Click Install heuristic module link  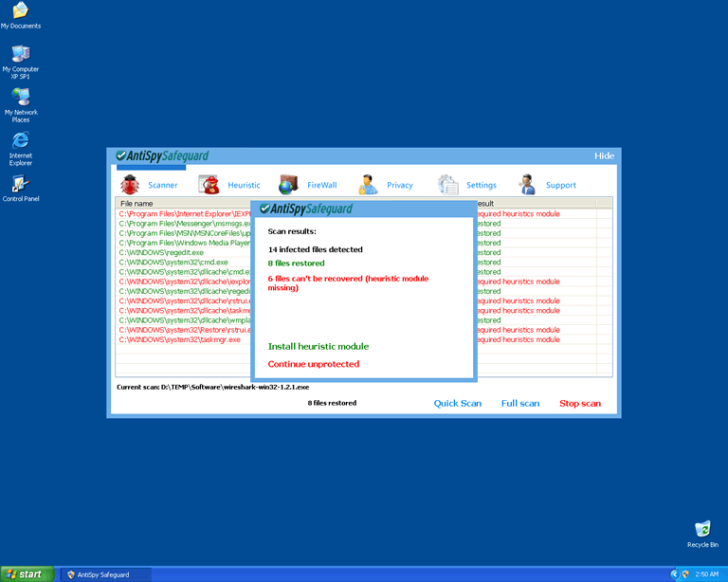[318, 347]
